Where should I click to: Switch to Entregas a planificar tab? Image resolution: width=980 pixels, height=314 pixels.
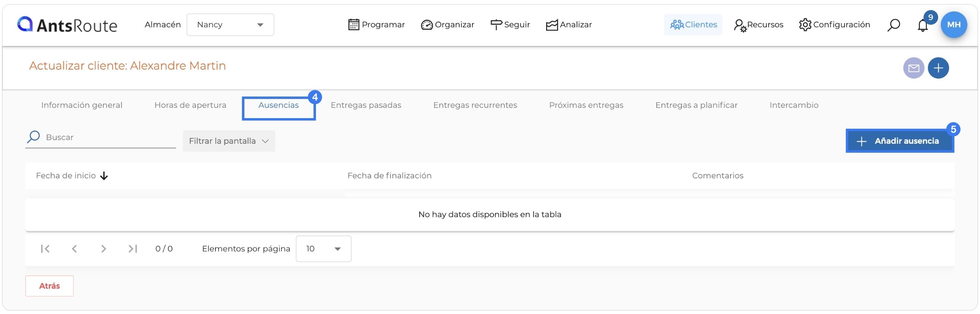(697, 105)
